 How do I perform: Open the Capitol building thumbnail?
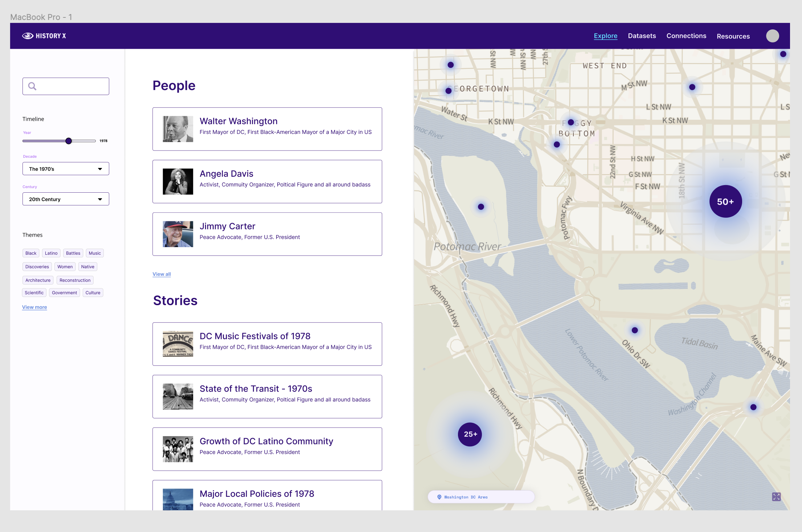click(x=178, y=500)
